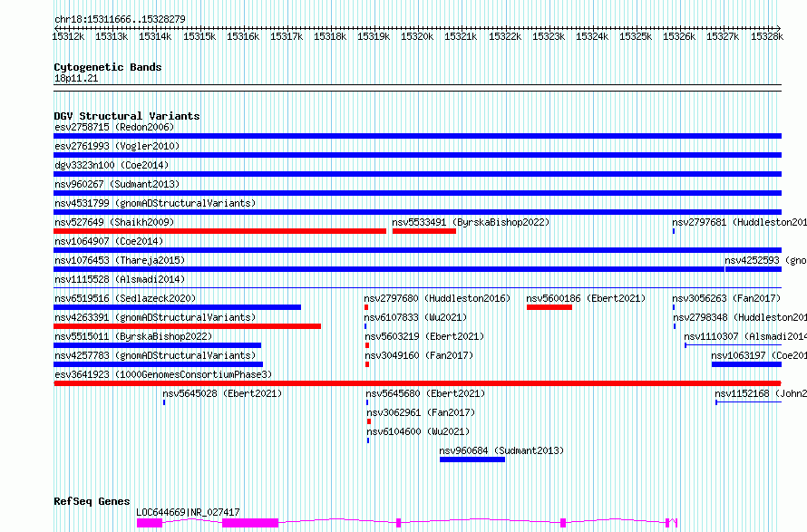Open nsv5600186 (Ebert2021) variant

(x=586, y=298)
